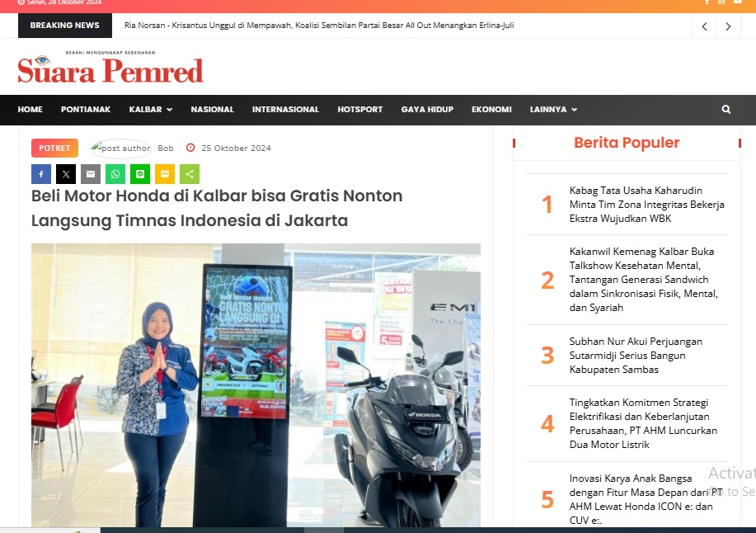This screenshot has width=756, height=533.
Task: Open the EKONOMI menu item
Action: (491, 110)
